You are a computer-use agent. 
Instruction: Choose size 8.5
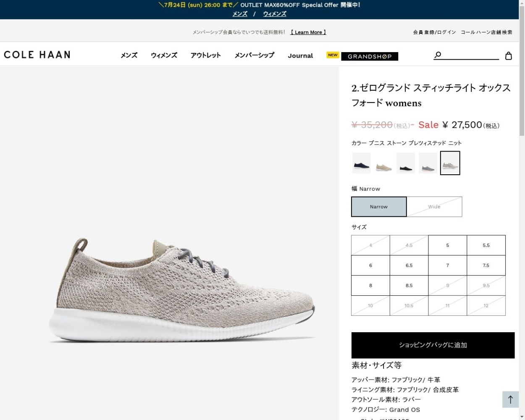coord(409,286)
